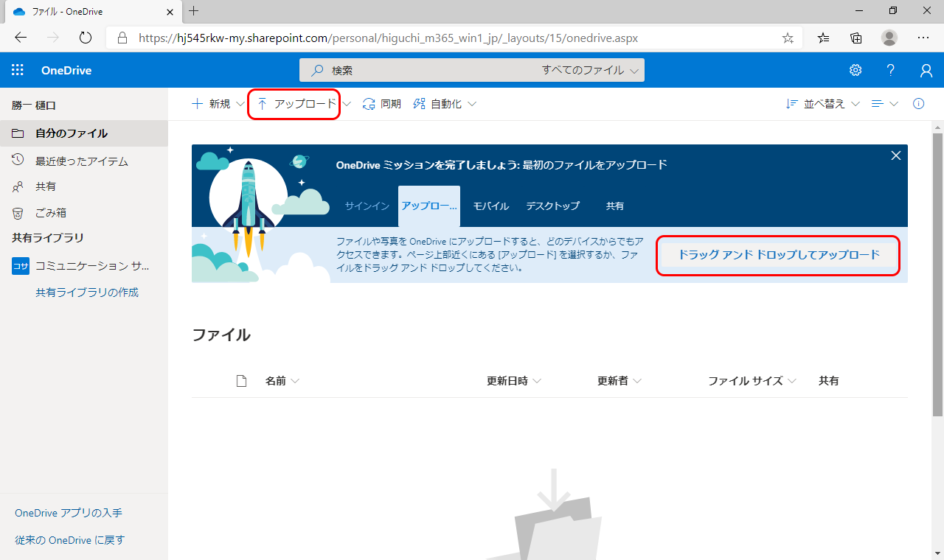944x560 pixels.
Task: Select the モバイル mission tab
Action: pos(491,206)
